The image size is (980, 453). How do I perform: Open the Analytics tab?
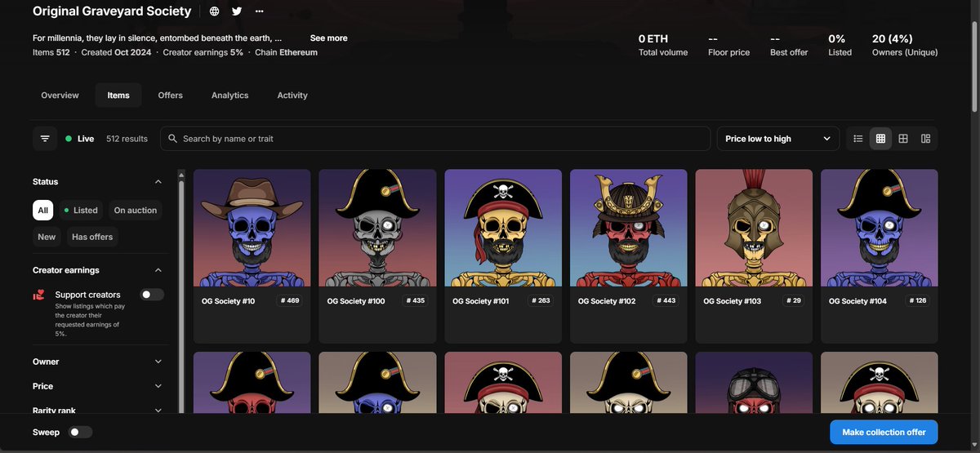(x=230, y=95)
